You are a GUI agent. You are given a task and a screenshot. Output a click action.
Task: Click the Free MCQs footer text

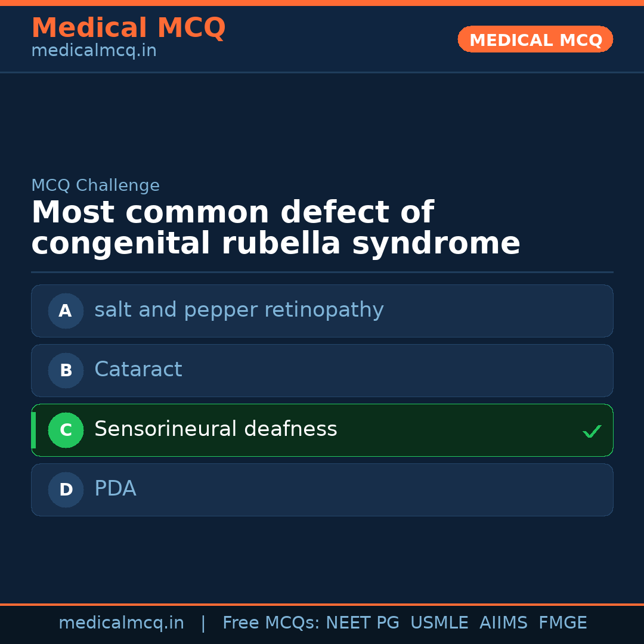[x=271, y=623]
